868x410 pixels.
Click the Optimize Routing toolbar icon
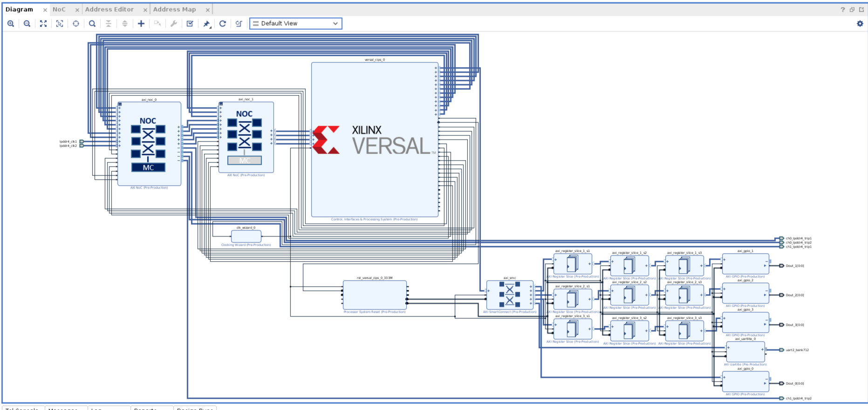click(x=239, y=24)
